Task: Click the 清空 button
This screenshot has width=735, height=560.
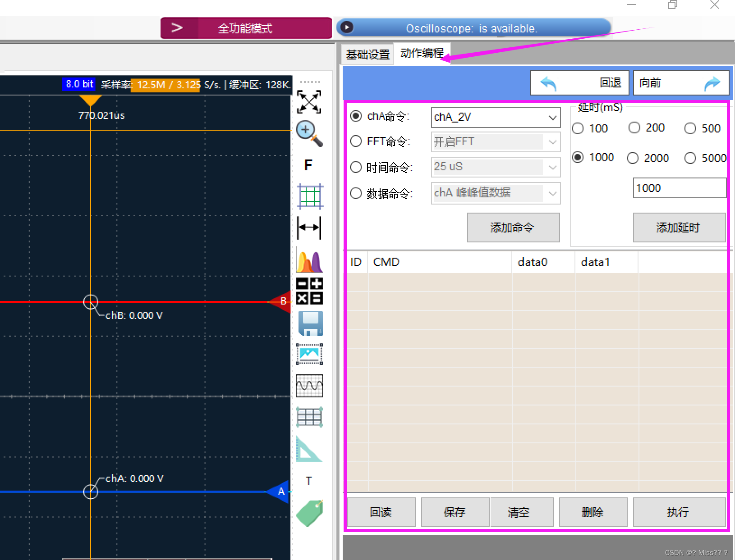Action: coord(521,512)
